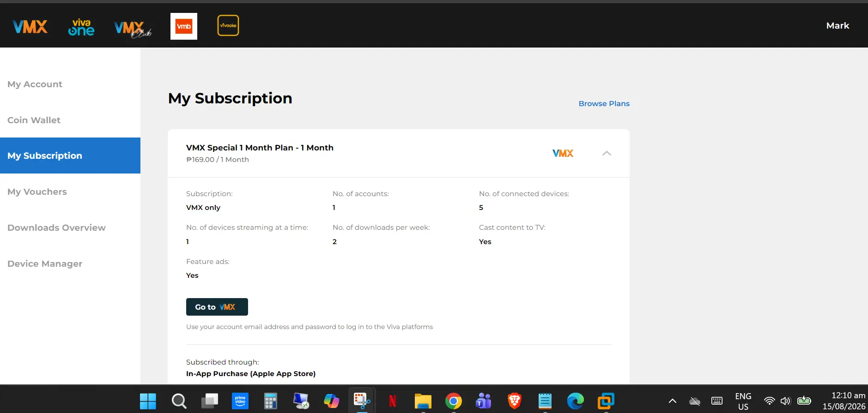Open Coin Wallet section

(x=70, y=120)
